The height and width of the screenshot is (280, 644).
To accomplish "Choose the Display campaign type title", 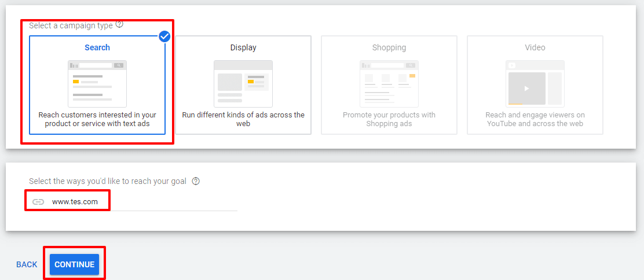I will 243,47.
